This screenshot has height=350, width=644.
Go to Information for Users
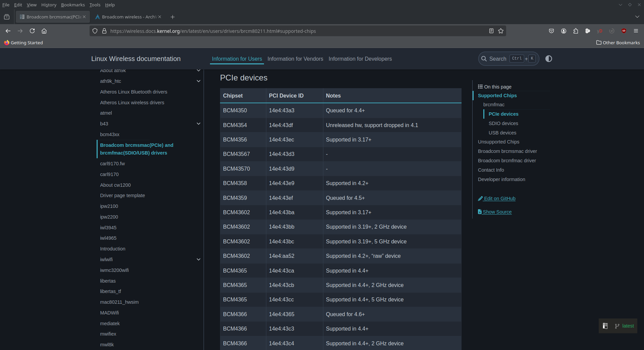point(237,59)
